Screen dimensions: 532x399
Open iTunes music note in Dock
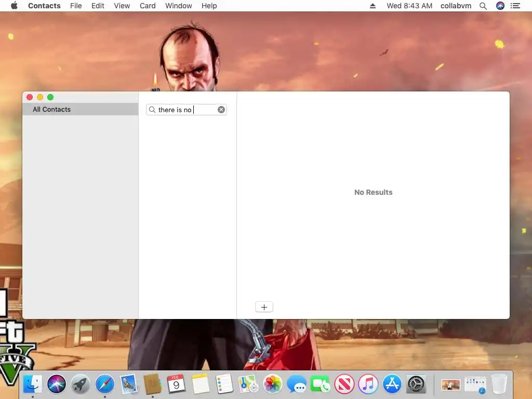368,384
